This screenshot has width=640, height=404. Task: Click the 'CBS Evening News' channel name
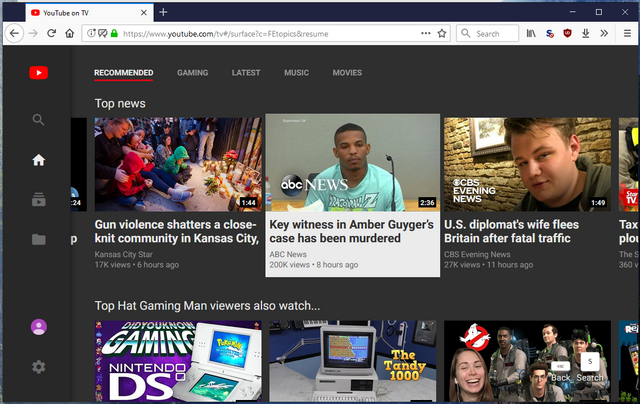[x=477, y=254]
